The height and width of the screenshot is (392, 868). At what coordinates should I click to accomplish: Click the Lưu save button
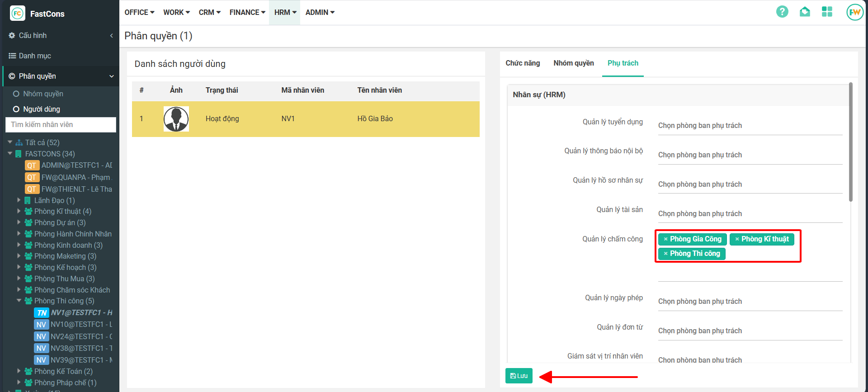coord(519,376)
